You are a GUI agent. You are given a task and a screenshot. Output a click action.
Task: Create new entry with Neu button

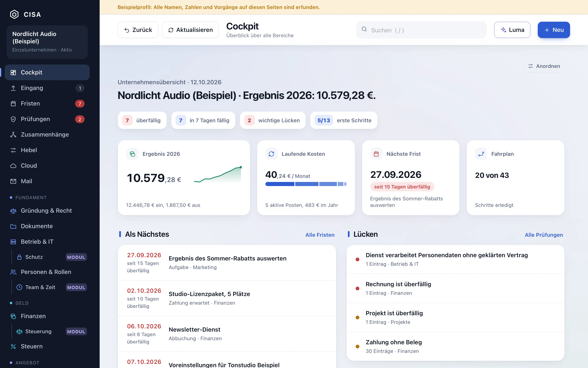click(x=554, y=30)
